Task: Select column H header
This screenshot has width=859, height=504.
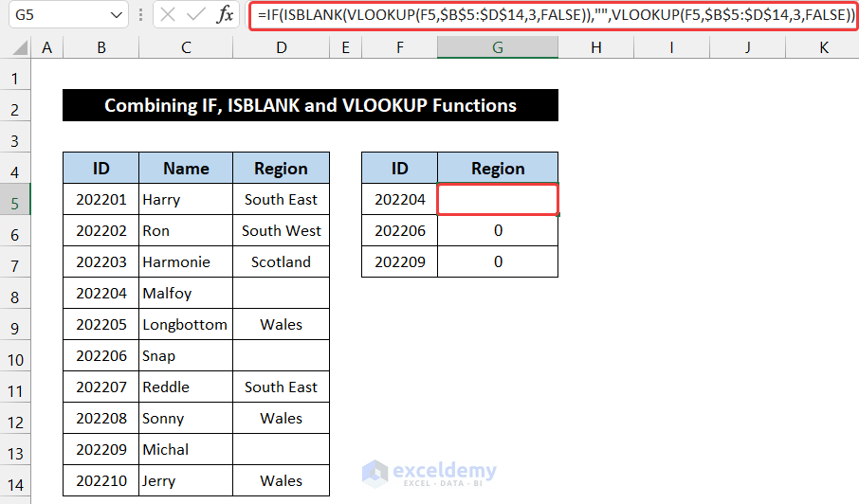Action: pyautogui.click(x=596, y=47)
